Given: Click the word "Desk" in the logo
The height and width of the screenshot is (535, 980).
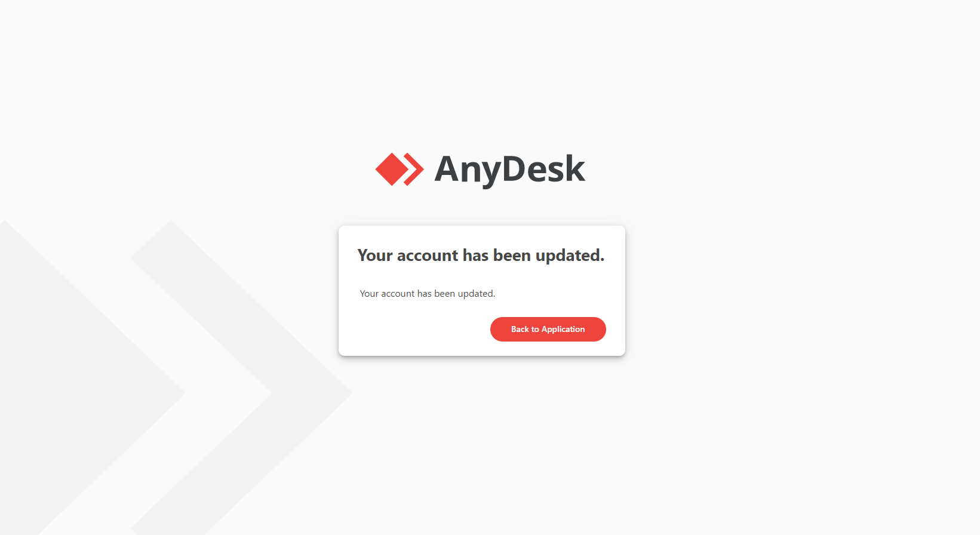Looking at the screenshot, I should tap(543, 168).
